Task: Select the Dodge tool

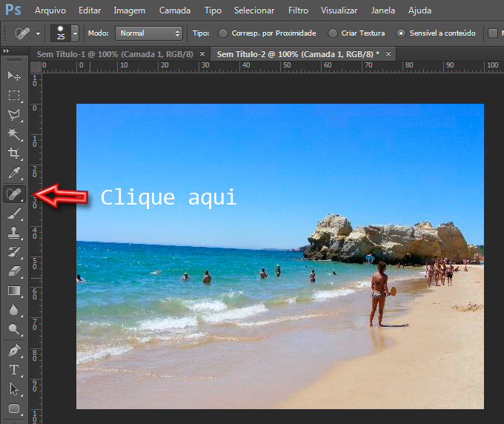Action: tap(14, 329)
